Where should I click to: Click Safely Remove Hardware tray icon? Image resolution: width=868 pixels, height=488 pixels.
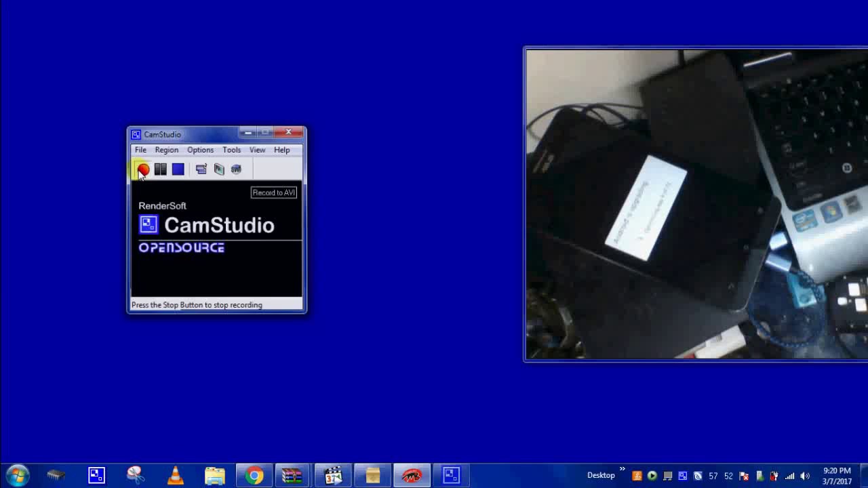pyautogui.click(x=759, y=476)
